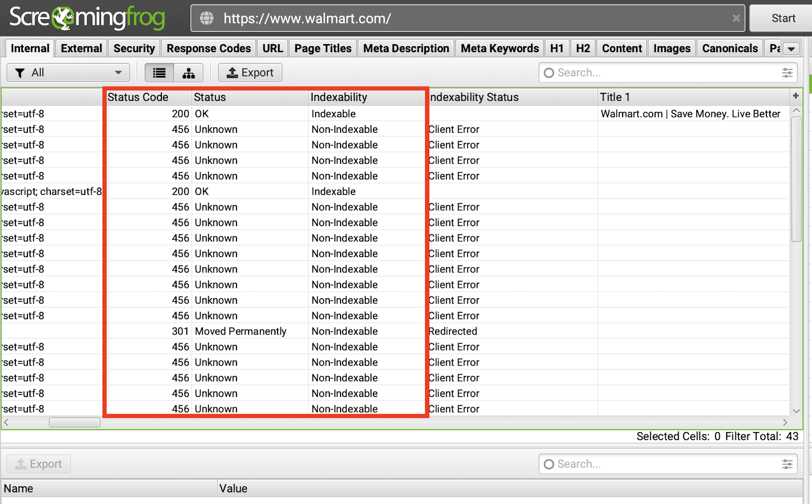Click the lower disabled Export button

[x=39, y=464]
